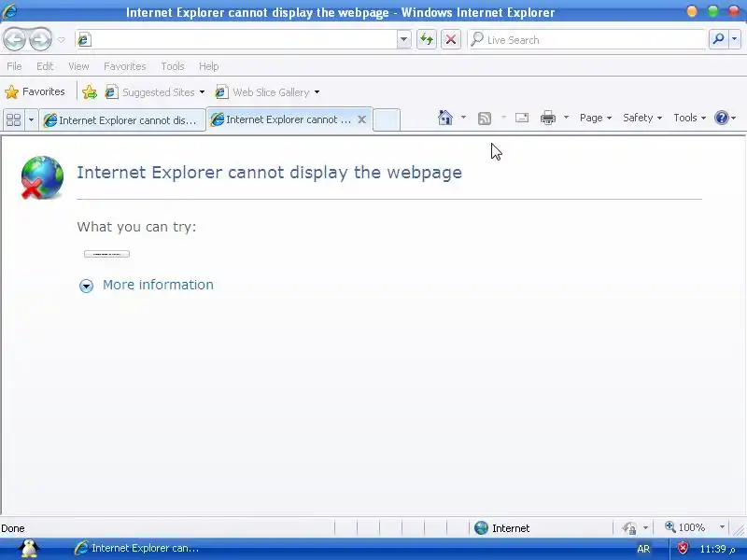
Task: Click the diagnose button under What you can try
Action: tap(106, 254)
